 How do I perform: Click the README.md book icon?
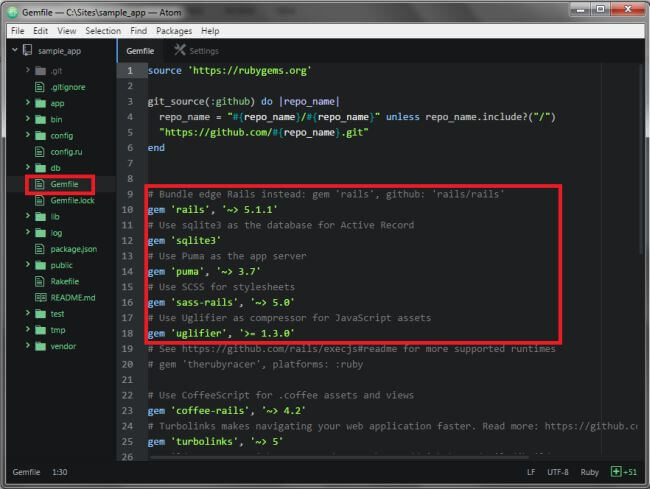41,298
